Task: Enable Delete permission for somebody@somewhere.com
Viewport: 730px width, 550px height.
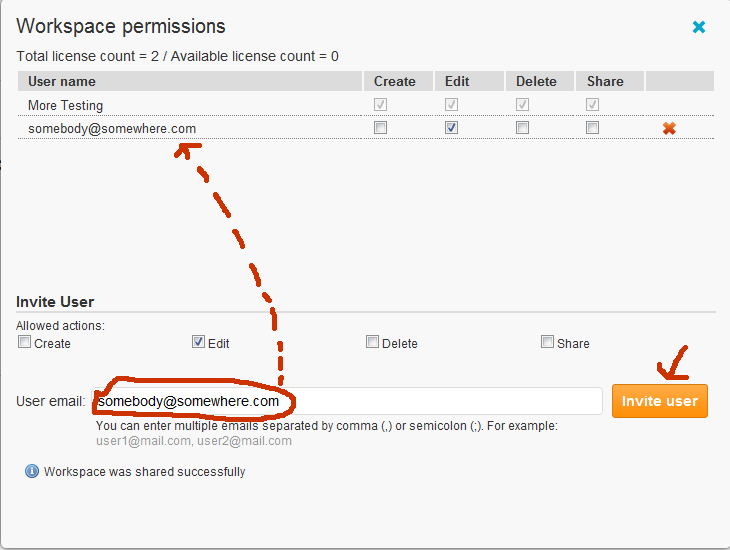Action: click(522, 128)
